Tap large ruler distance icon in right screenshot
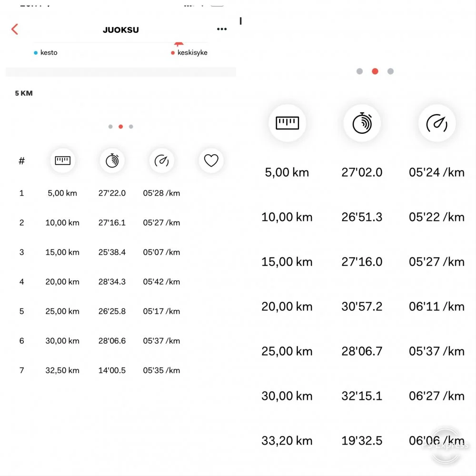 pos(287,123)
